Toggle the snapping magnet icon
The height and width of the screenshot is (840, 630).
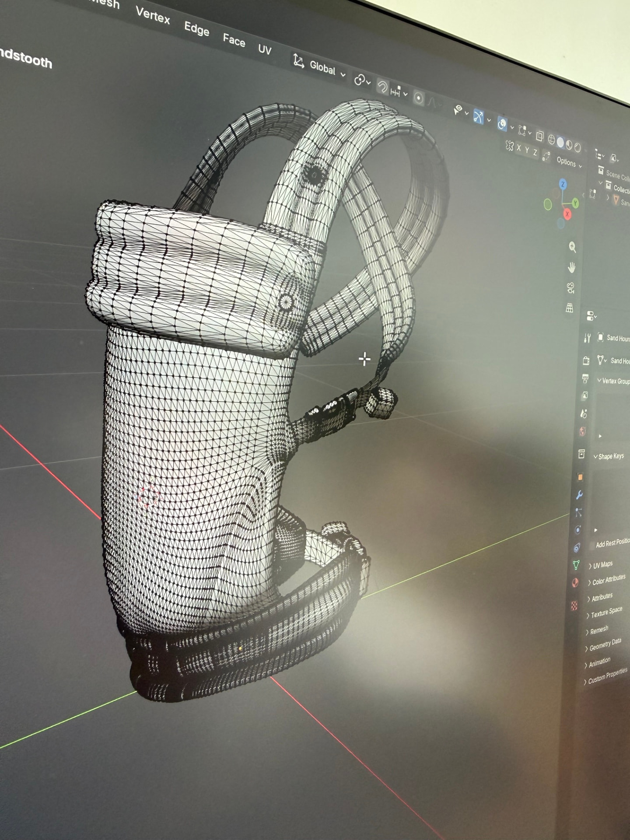coord(382,87)
